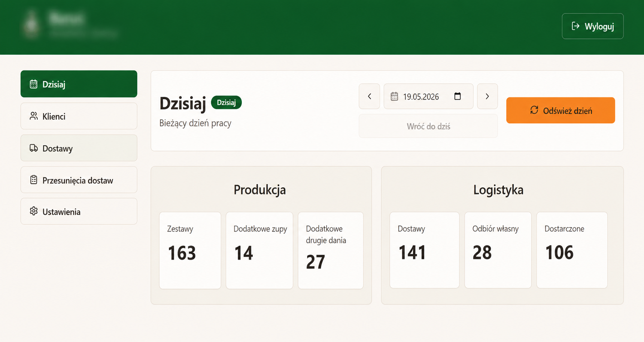Click the date field showing 19.05.2026
Viewport: 644px width, 342px height.
point(428,97)
